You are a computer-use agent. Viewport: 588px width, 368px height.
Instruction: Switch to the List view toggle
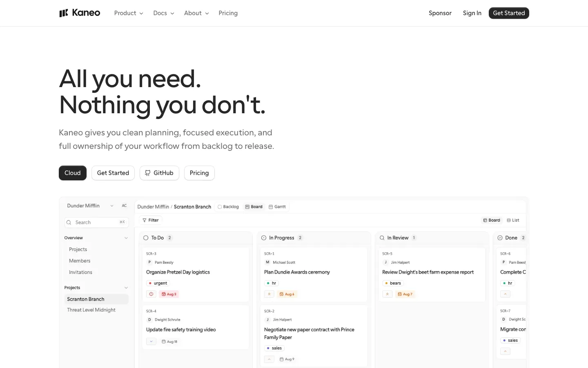513,220
